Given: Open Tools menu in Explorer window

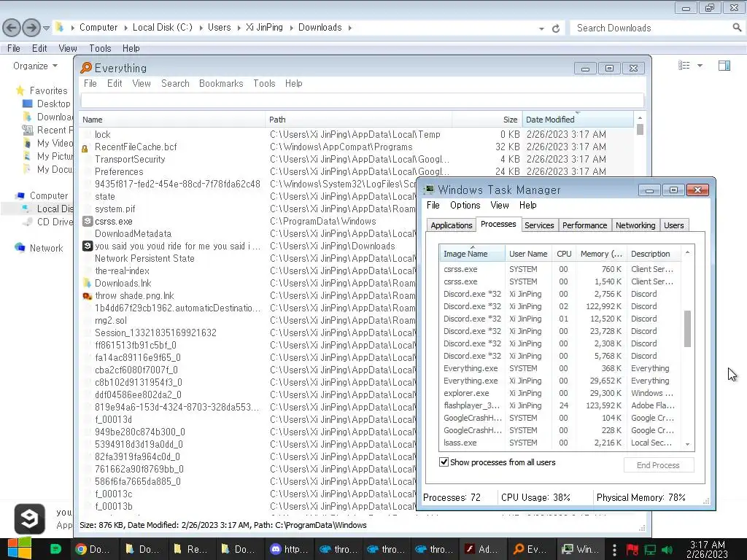Looking at the screenshot, I should (100, 48).
